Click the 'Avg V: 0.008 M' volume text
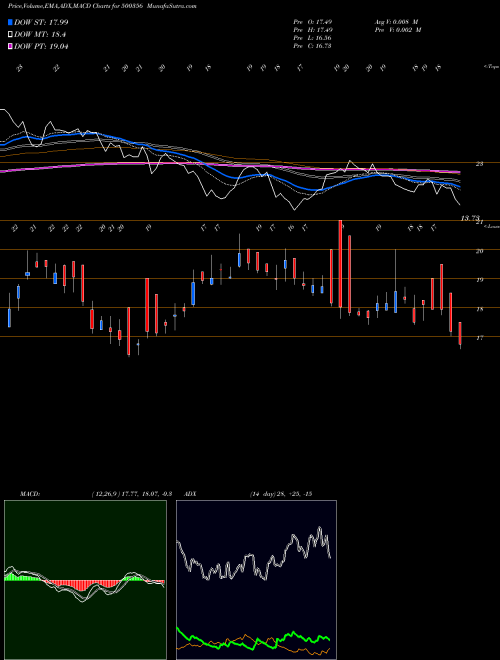This screenshot has height=660, width=500. [396, 22]
